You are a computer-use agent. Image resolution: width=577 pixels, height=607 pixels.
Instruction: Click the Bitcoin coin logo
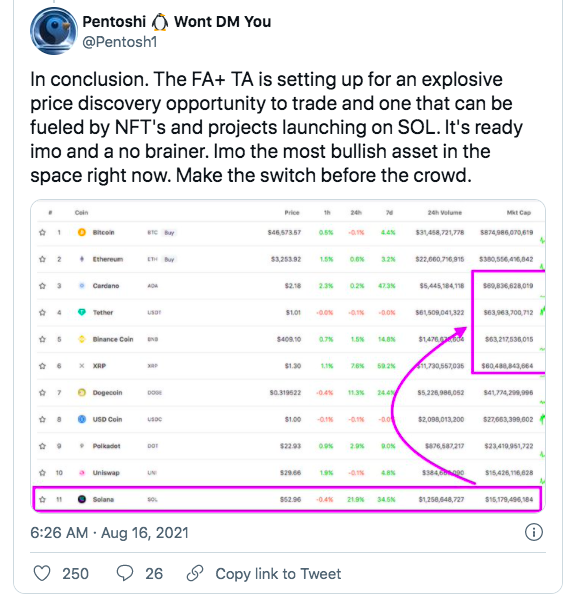(x=82, y=232)
